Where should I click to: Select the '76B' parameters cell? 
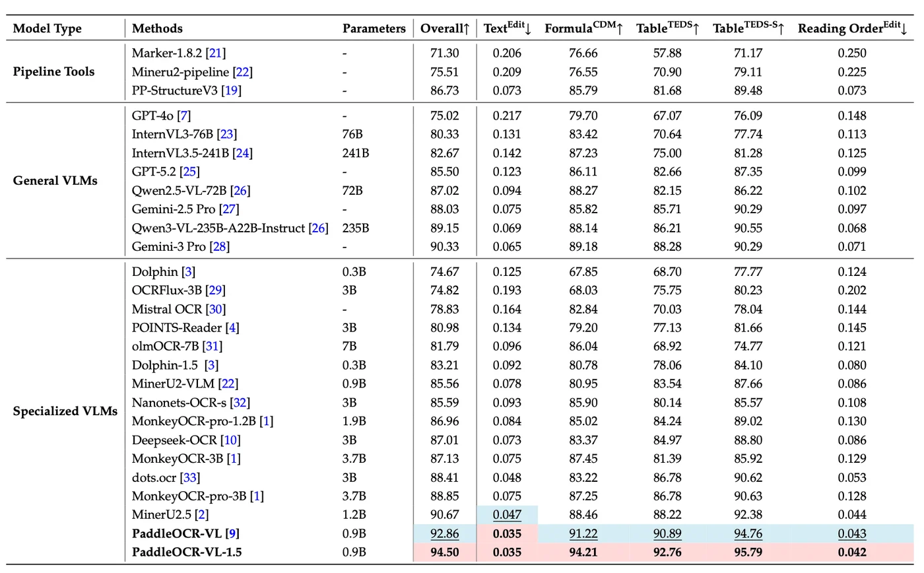[353, 135]
